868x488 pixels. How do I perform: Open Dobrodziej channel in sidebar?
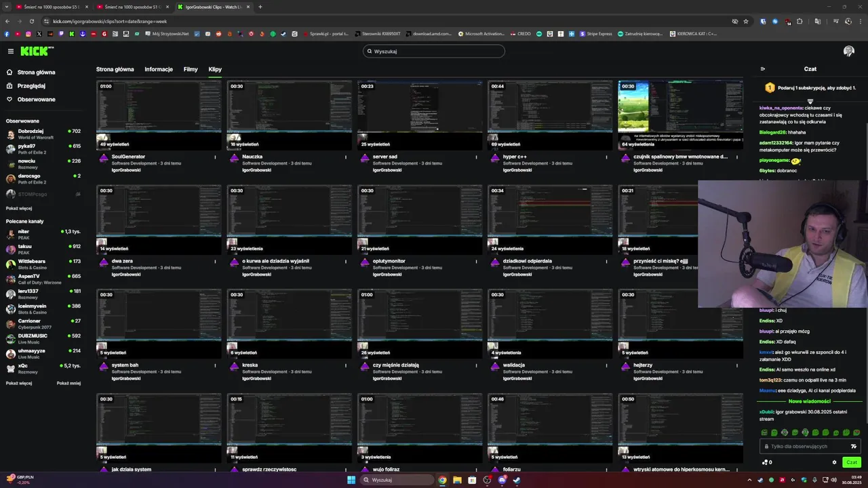(43, 134)
